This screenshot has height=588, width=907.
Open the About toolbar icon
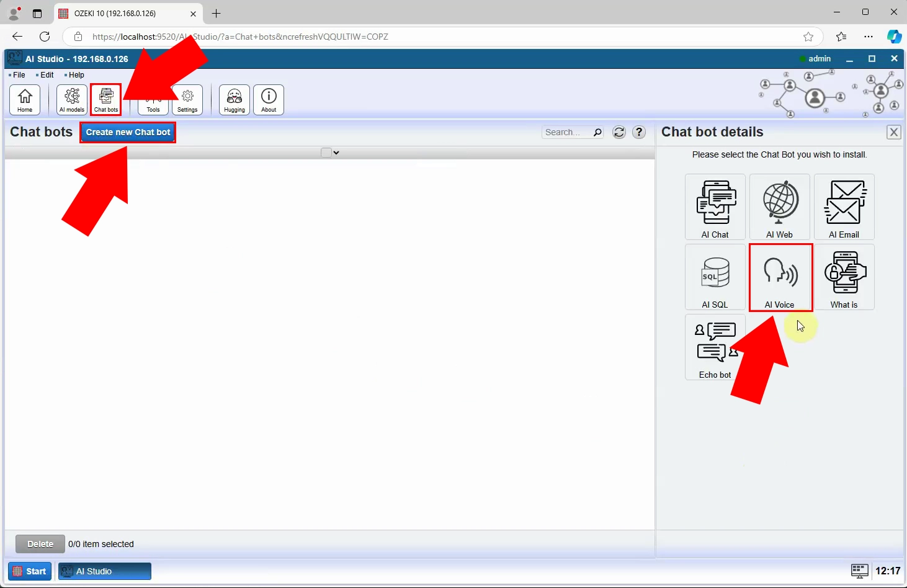point(269,100)
